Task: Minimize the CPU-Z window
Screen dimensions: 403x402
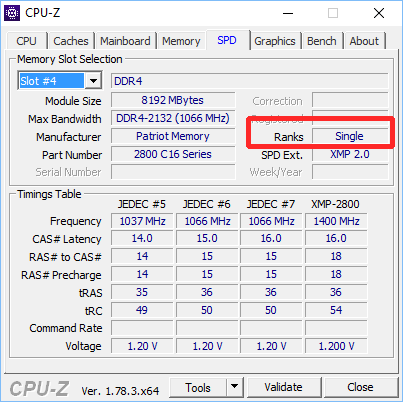Action: click(x=288, y=13)
